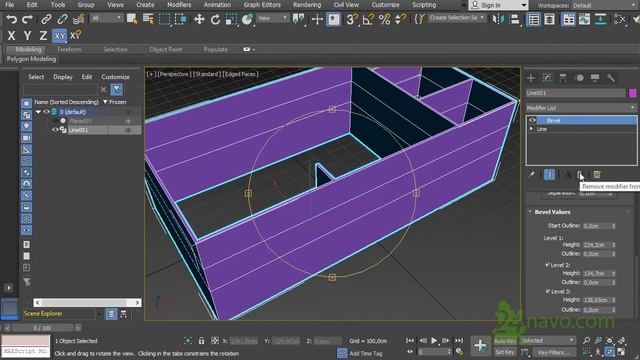Toggle visibility eye of 0 (default) layer
Image resolution: width=640 pixels, height=360 pixels.
[46, 111]
